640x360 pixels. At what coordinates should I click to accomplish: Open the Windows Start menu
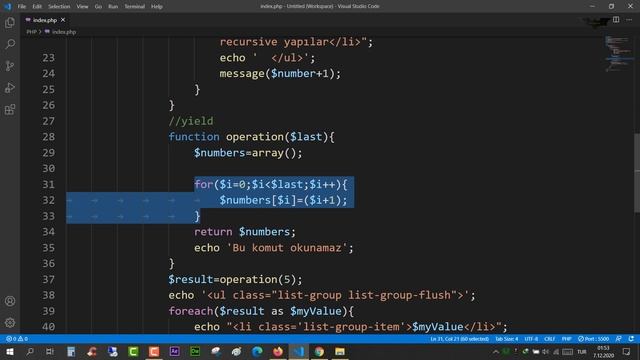point(9,351)
